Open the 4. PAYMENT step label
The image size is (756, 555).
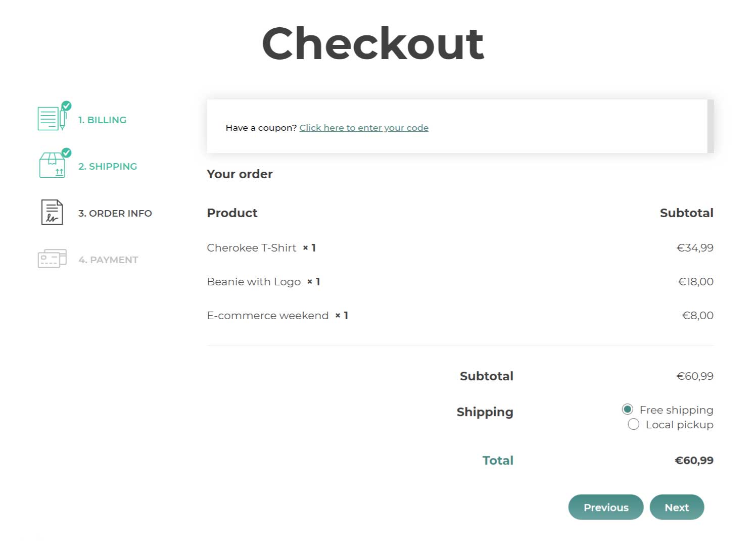pyautogui.click(x=108, y=260)
